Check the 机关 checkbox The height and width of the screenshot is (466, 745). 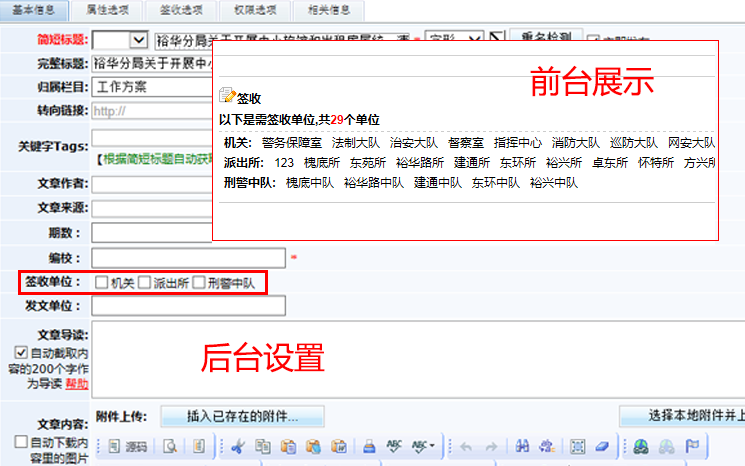coord(102,283)
